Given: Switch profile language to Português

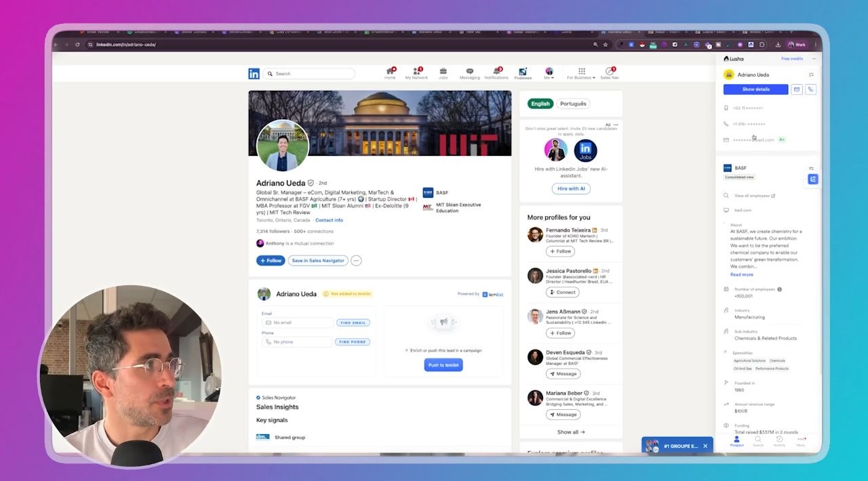Looking at the screenshot, I should click(573, 104).
